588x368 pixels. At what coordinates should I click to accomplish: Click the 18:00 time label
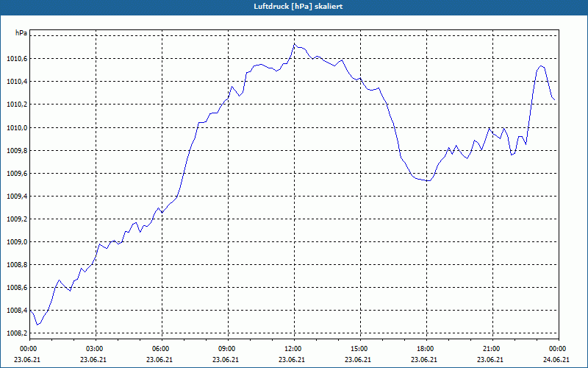point(426,349)
